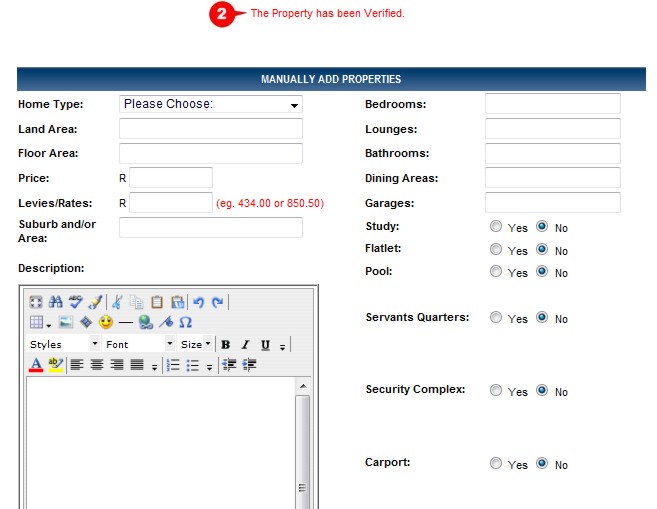657x509 pixels.
Task: Align text to the left
Action: 77,365
